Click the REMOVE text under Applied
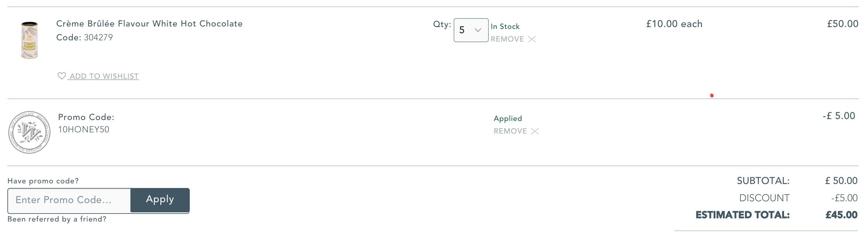The height and width of the screenshot is (232, 868). tap(510, 131)
